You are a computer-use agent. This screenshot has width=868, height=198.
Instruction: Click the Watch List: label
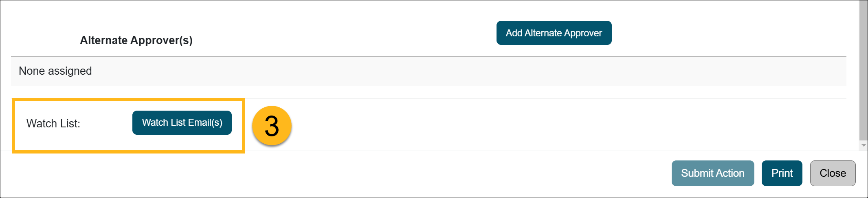[x=53, y=124]
